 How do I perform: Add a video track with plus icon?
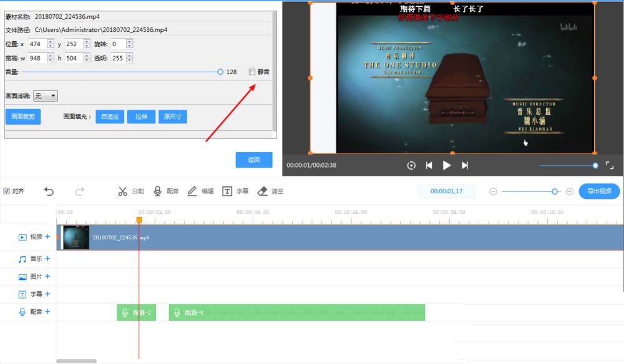point(48,237)
